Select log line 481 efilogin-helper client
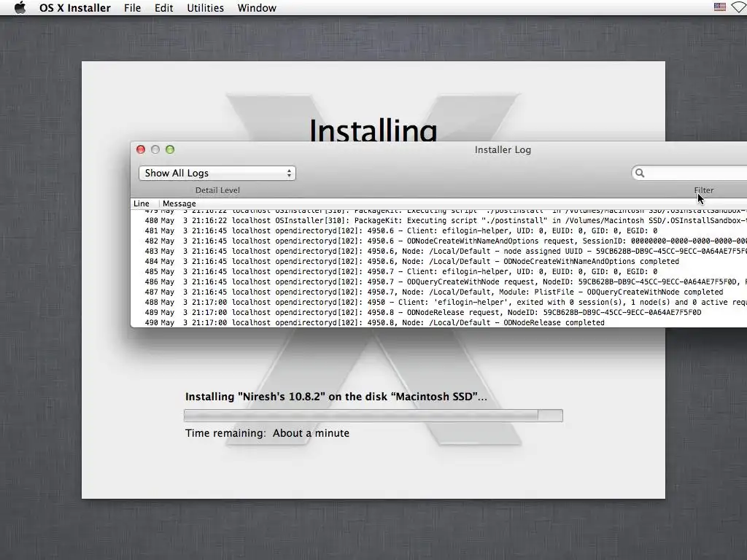Image resolution: width=747 pixels, height=560 pixels. coord(438,231)
